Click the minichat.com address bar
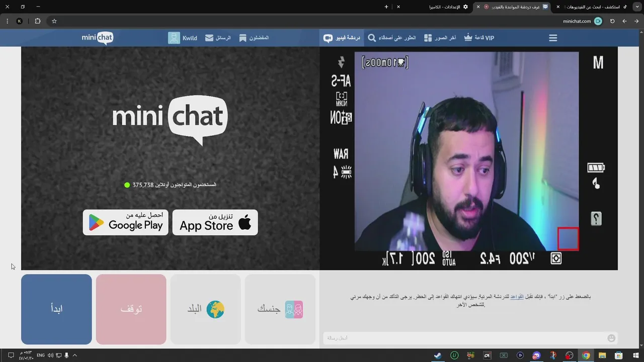This screenshot has height=362, width=644. click(327, 21)
